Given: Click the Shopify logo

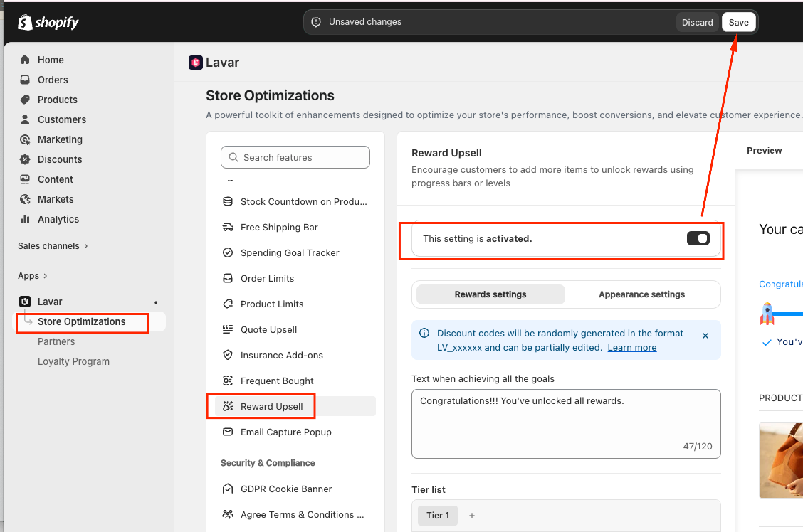Looking at the screenshot, I should click(x=48, y=22).
